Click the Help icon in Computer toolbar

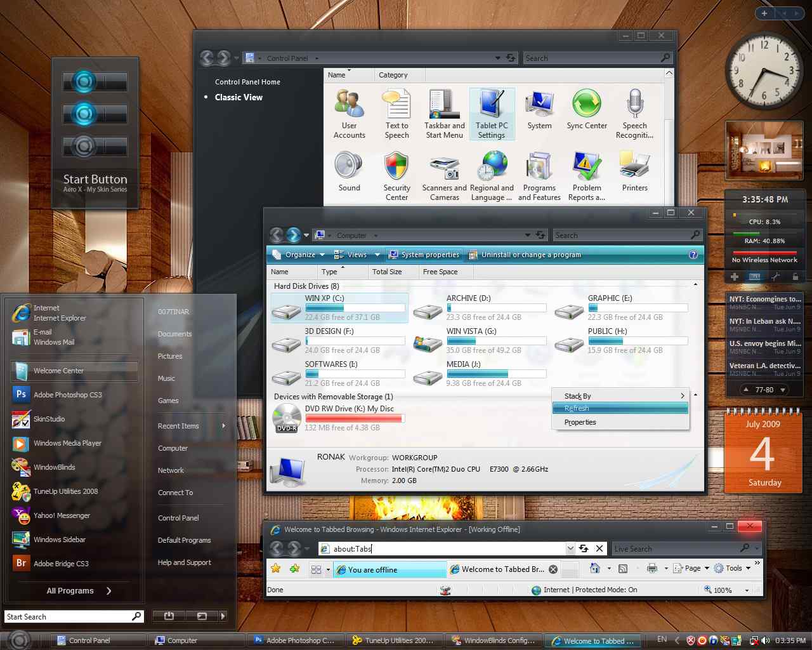click(x=693, y=255)
